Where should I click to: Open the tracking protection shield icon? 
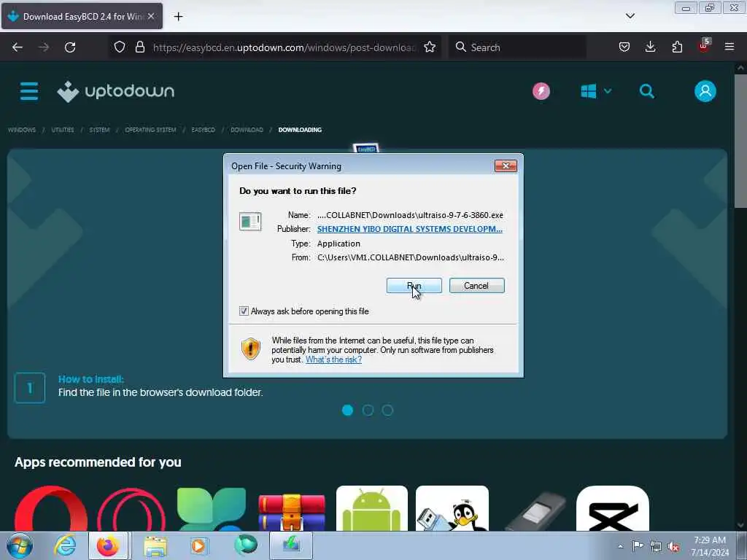(x=120, y=47)
